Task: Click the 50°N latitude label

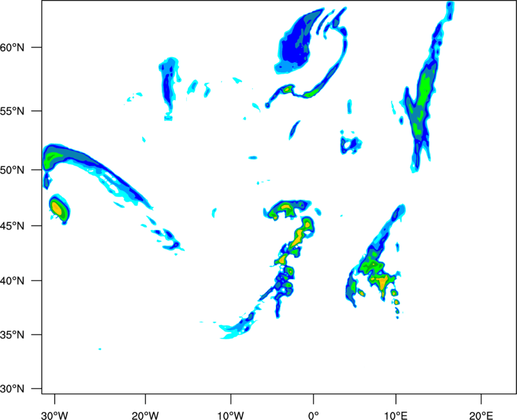Action: (x=12, y=170)
